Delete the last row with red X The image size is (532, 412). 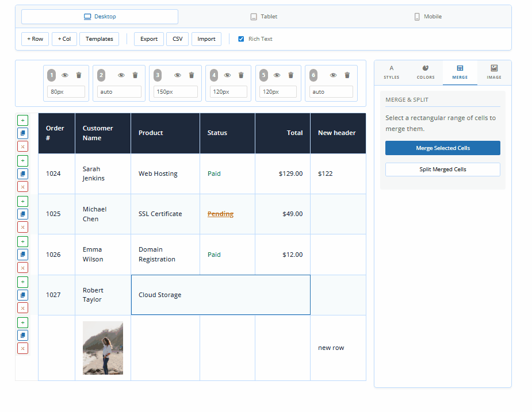tap(22, 348)
